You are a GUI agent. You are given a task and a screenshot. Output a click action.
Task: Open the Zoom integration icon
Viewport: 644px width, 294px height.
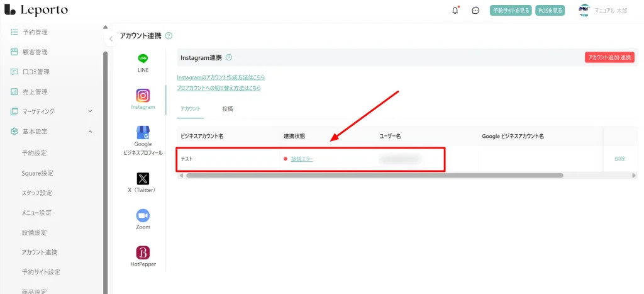[143, 215]
